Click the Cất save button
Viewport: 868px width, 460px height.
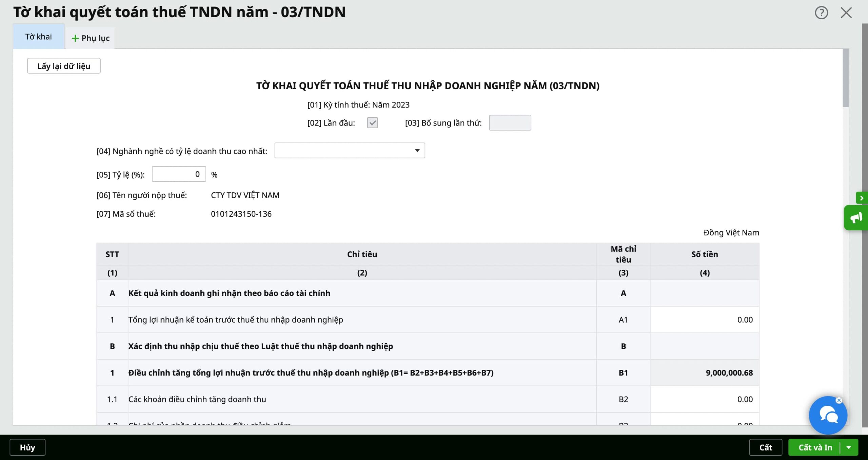click(765, 447)
